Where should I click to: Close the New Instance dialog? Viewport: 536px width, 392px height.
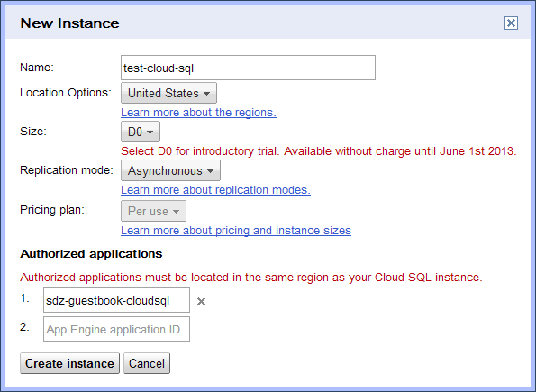[x=511, y=23]
